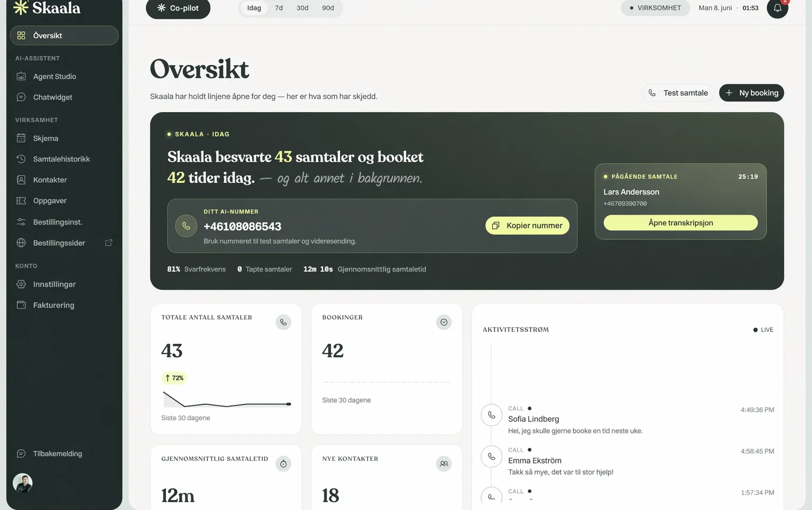
Task: Click checkmark icon on Bookinger card
Action: point(444,322)
